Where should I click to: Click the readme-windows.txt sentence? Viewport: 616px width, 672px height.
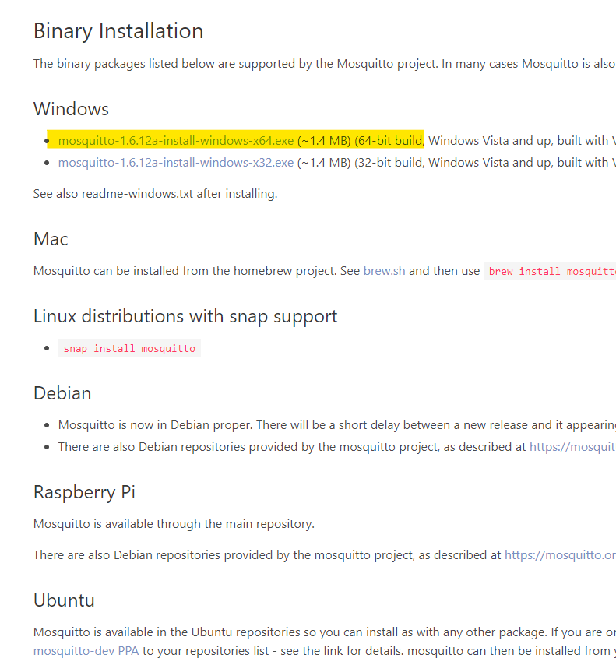coord(155,193)
